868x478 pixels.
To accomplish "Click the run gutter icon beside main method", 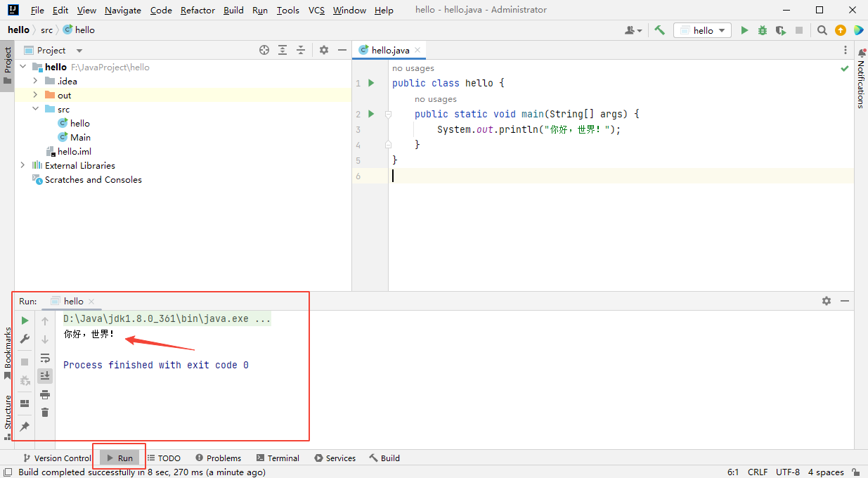I will [x=372, y=114].
